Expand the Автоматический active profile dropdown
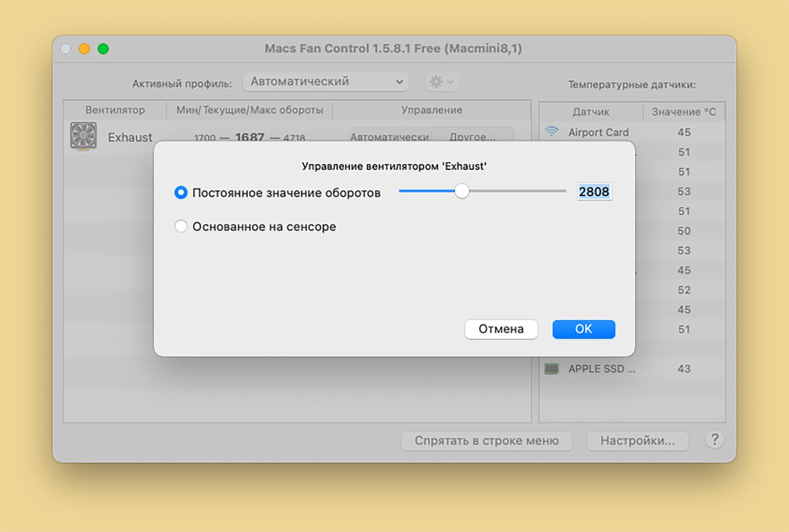Image resolution: width=789 pixels, height=532 pixels. click(325, 81)
